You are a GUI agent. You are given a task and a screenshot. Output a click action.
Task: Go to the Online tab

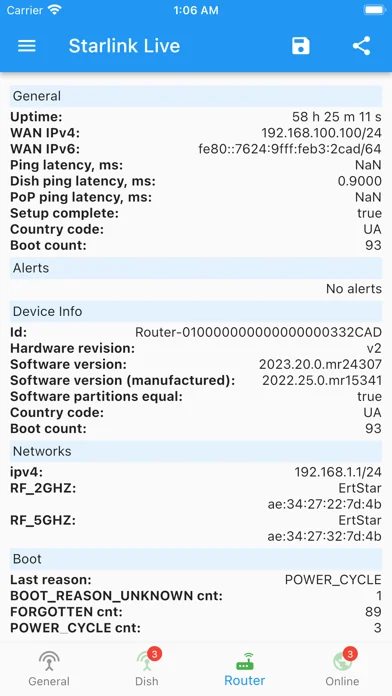point(342,669)
